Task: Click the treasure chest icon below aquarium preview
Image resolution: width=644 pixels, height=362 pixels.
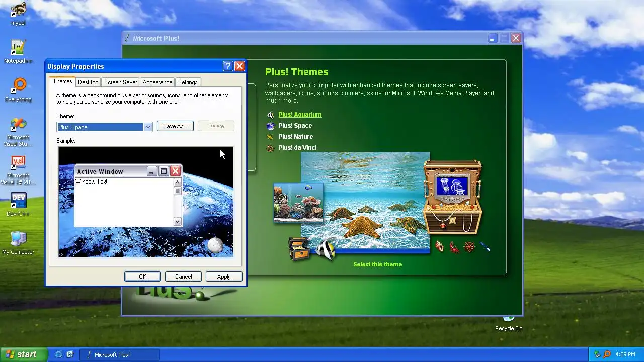Action: [299, 248]
